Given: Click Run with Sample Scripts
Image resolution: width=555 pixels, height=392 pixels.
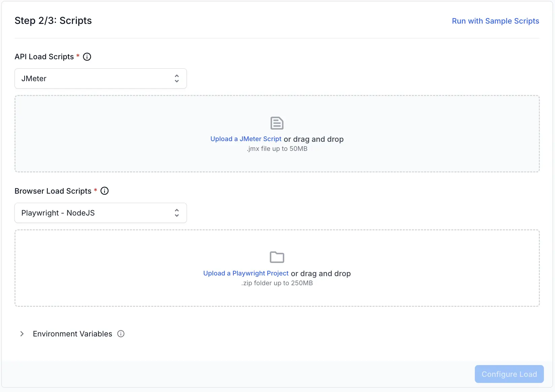Looking at the screenshot, I should [495, 21].
